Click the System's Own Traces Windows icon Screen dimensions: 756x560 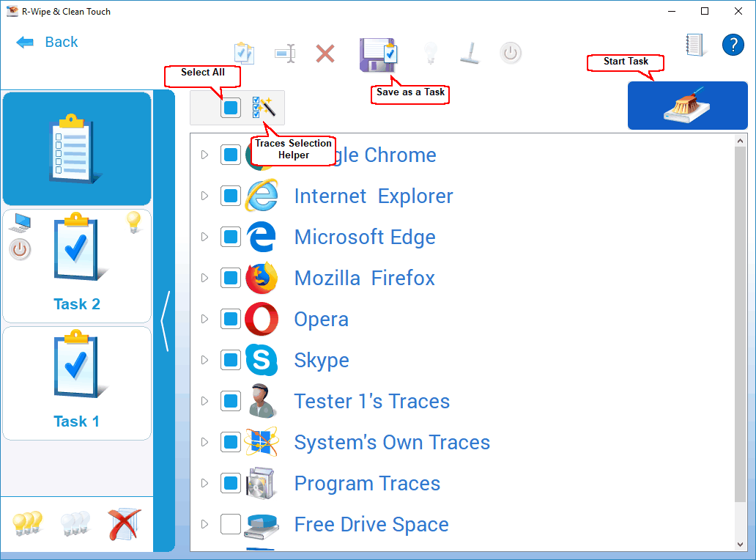pyautogui.click(x=262, y=442)
